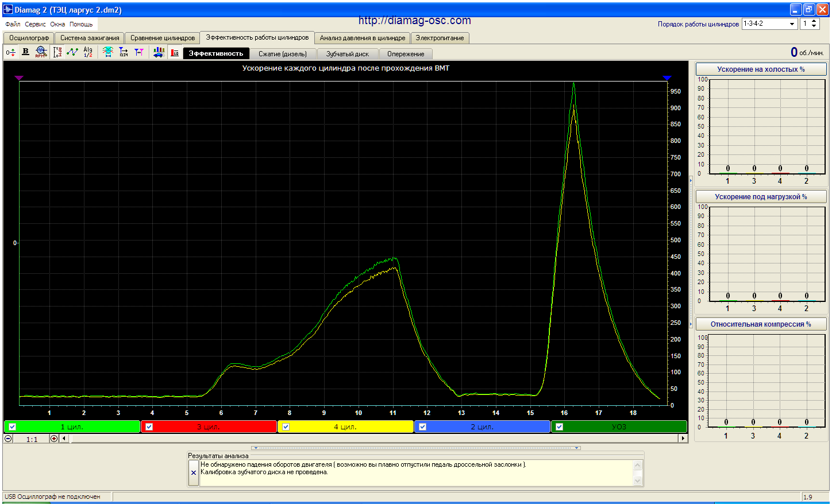Click the RPM 1/0 bracket icon
This screenshot has width=832, height=504.
[57, 52]
